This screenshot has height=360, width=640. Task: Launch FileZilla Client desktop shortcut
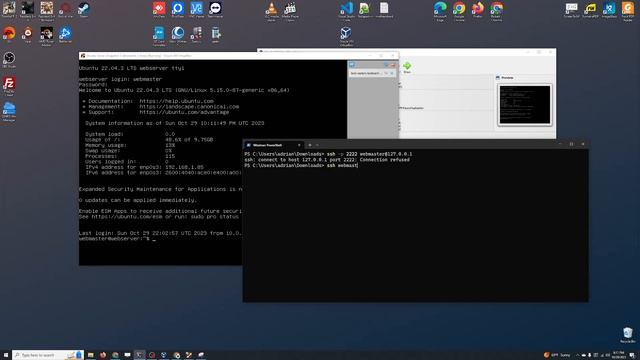coord(9,86)
